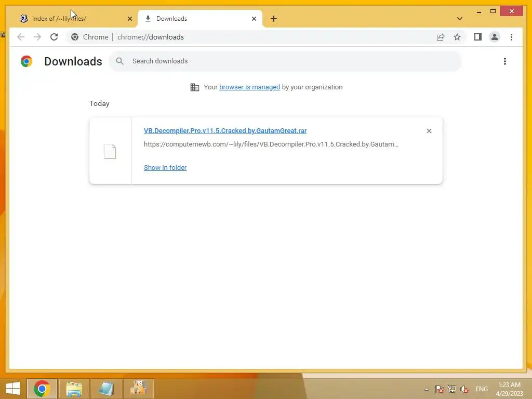Viewport: 532px width, 399px height.
Task: Open Chrome's three-dot main menu
Action: point(511,37)
